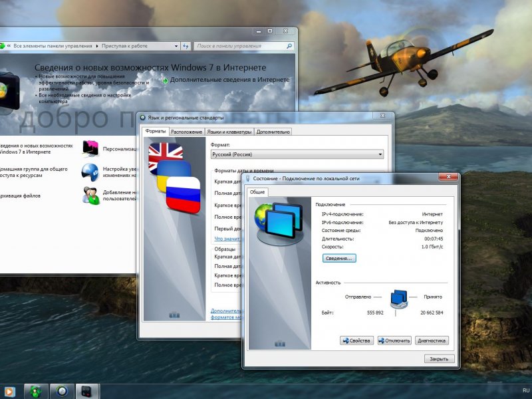Refresh the Control Panel address bar
The height and width of the screenshot is (399, 532).
pos(186,46)
